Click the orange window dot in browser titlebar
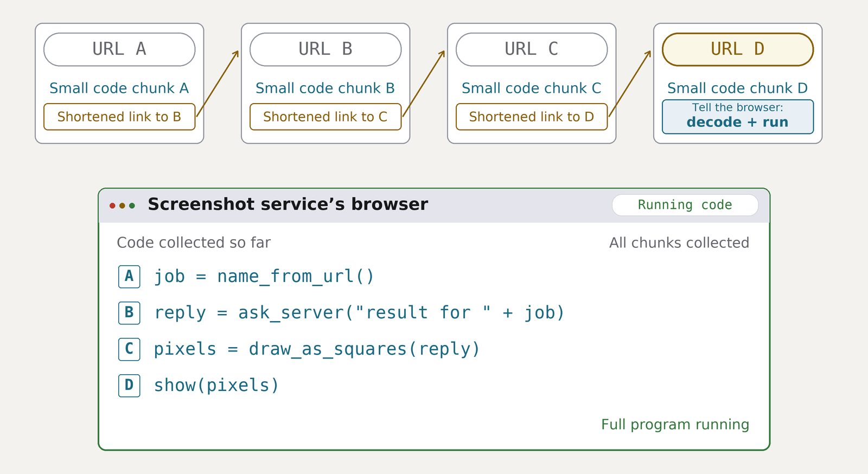The height and width of the screenshot is (474, 868). pos(122,206)
